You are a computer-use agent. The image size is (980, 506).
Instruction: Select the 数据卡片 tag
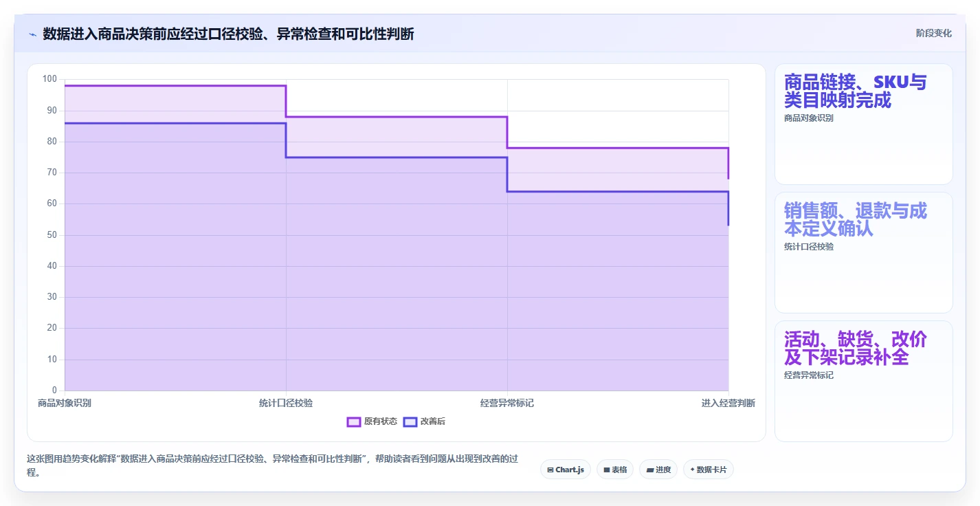[x=708, y=470]
